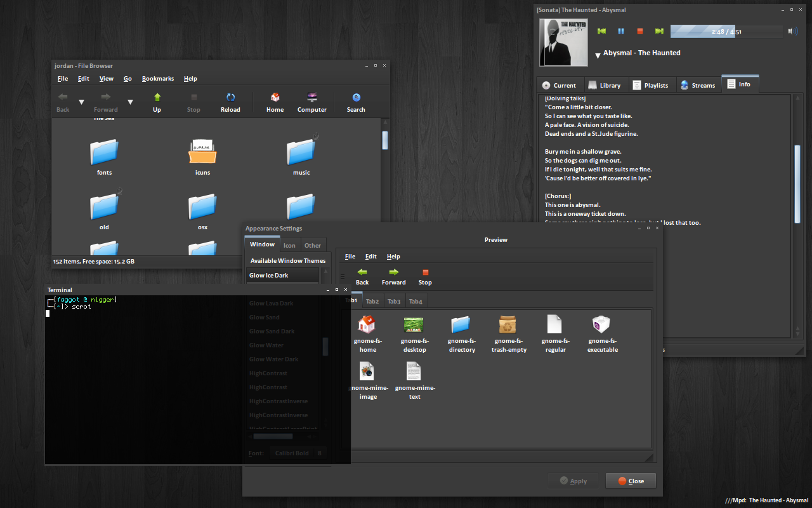812x508 pixels.
Task: Open File menu in Preview pane
Action: coord(350,257)
